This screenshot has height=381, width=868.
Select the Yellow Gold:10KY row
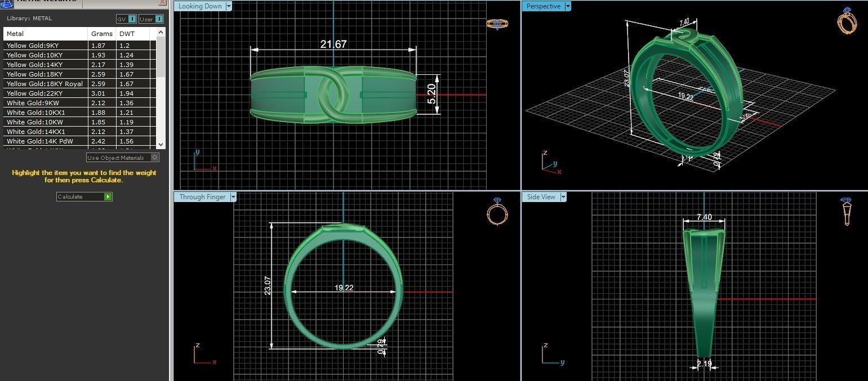coord(80,55)
